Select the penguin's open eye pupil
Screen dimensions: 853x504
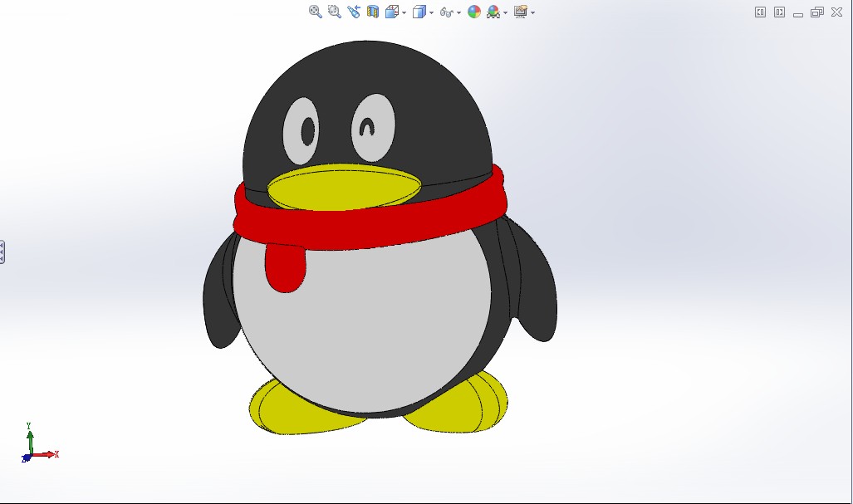click(308, 131)
